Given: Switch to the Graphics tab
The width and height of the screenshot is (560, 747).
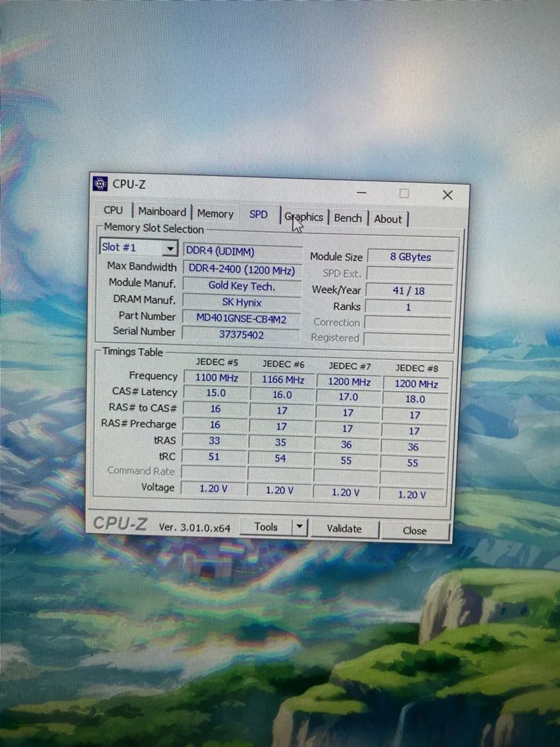Looking at the screenshot, I should 304,217.
